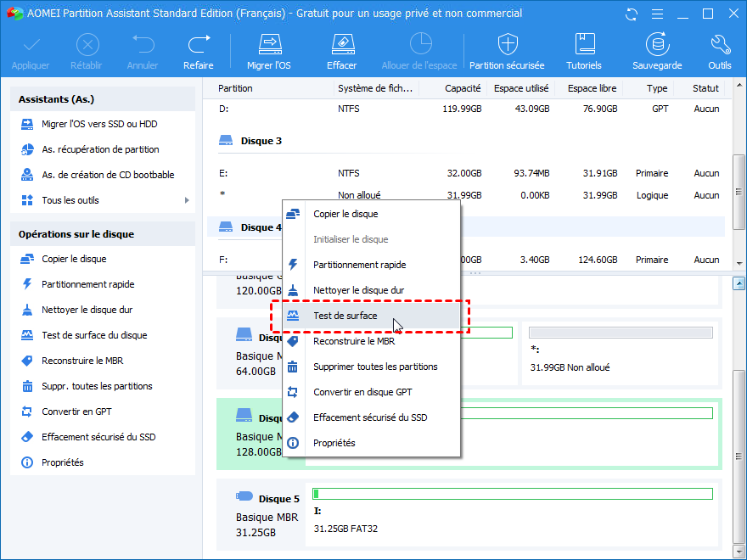Image resolution: width=747 pixels, height=560 pixels.
Task: Click the Espace libre column header
Action: [593, 88]
